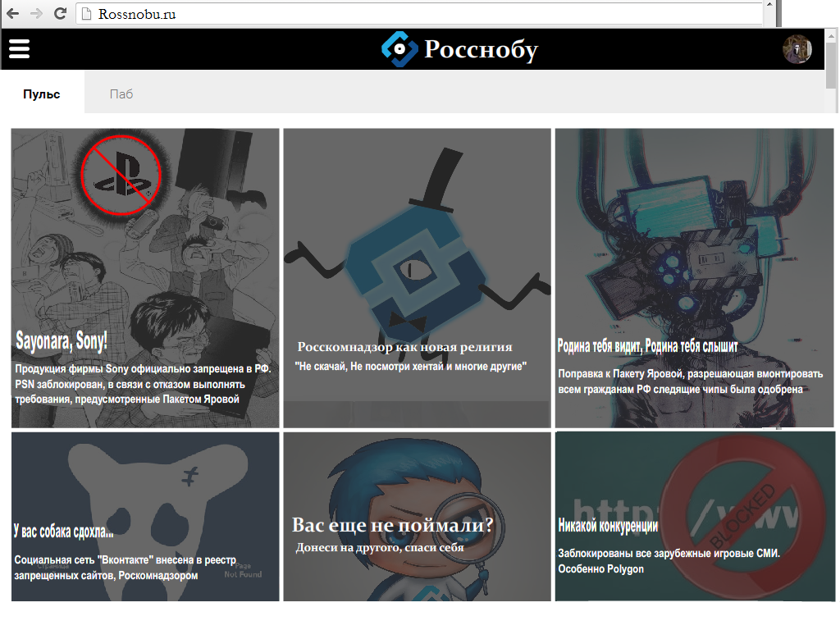Open Вас еще не поймали? headline
The height and width of the screenshot is (630, 840).
coord(393,524)
